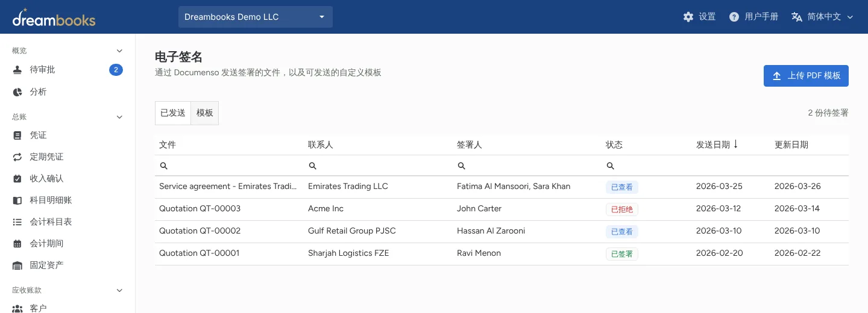The image size is (868, 313).
Task: Click the 已拒绝 status badge
Action: tap(622, 209)
